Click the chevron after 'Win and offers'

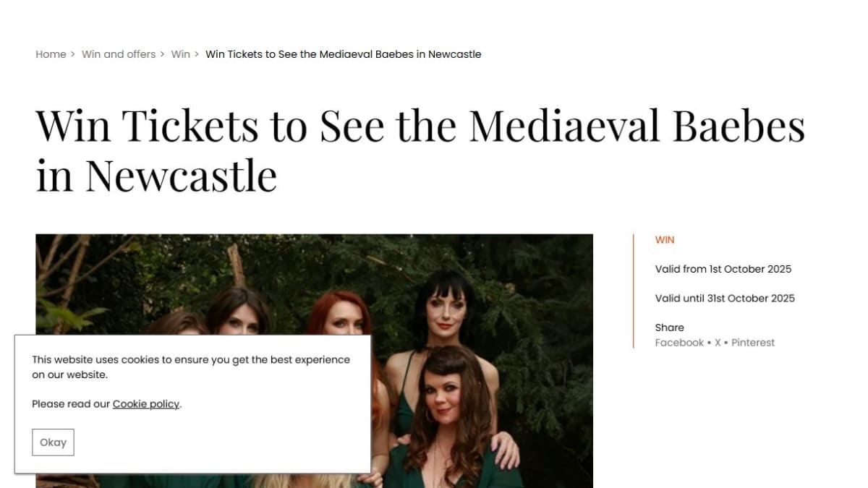click(x=163, y=54)
